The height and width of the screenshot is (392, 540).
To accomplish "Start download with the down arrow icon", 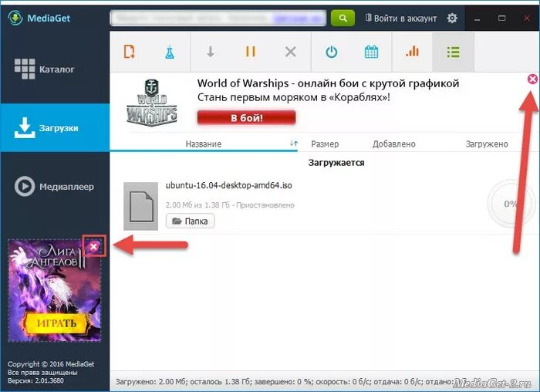I will click(x=210, y=52).
